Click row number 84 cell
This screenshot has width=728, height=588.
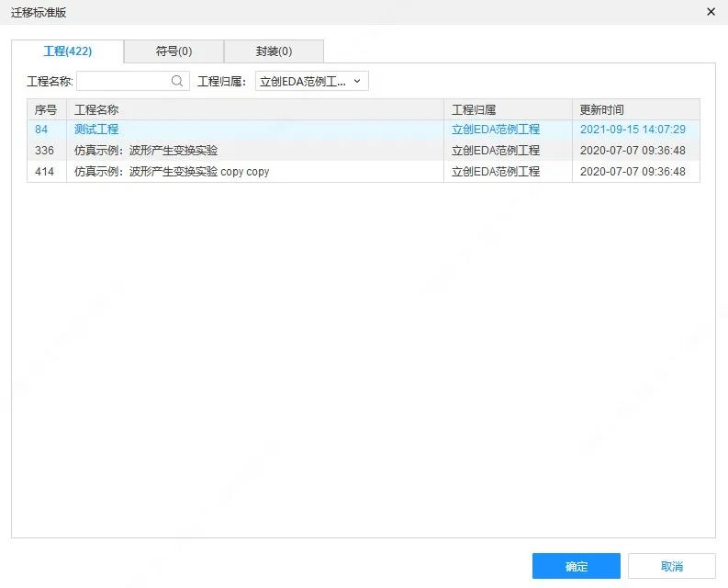point(42,130)
